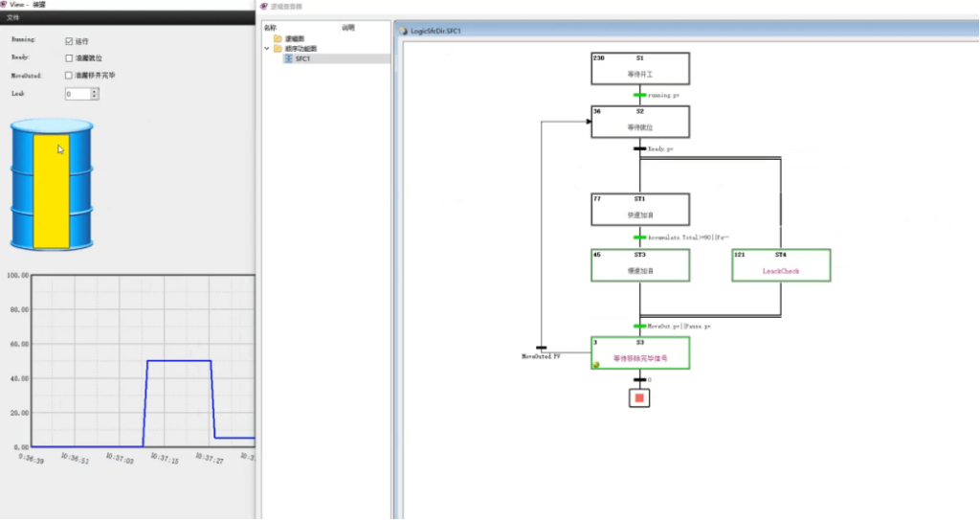Click the SFC1 diagram icon in tree
Screen dimensions: 980x520
point(288,58)
